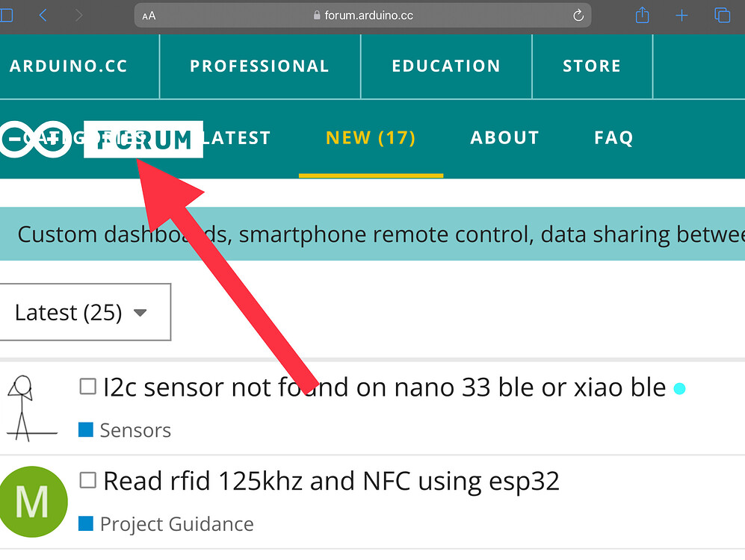Open the PROFESSIONAL site link

(259, 66)
